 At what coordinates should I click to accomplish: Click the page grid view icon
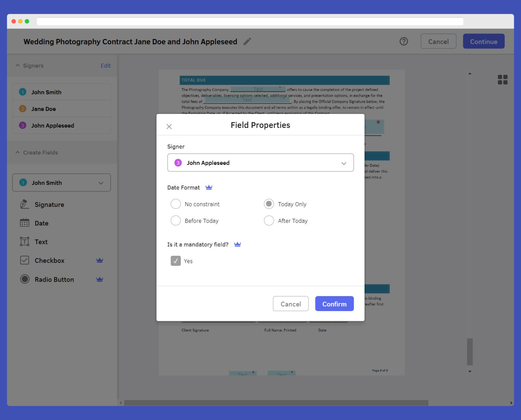503,79
